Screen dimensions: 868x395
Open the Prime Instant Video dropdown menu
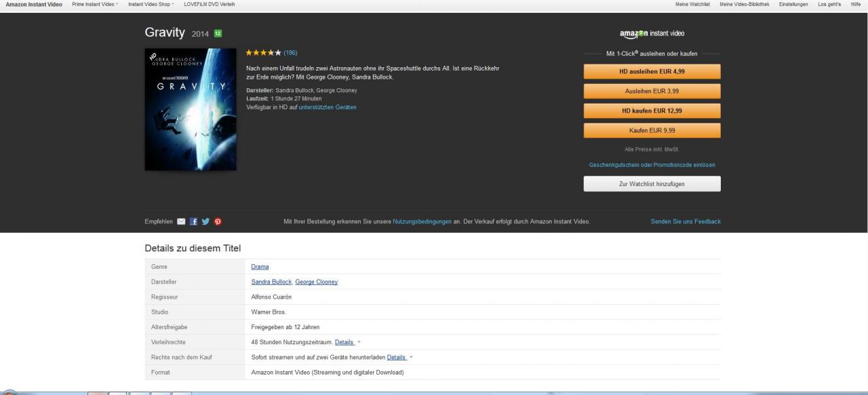pyautogui.click(x=95, y=5)
